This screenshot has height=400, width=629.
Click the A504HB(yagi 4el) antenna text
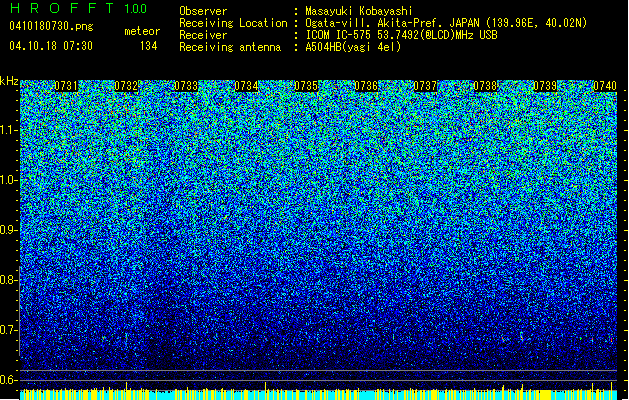pyautogui.click(x=353, y=47)
